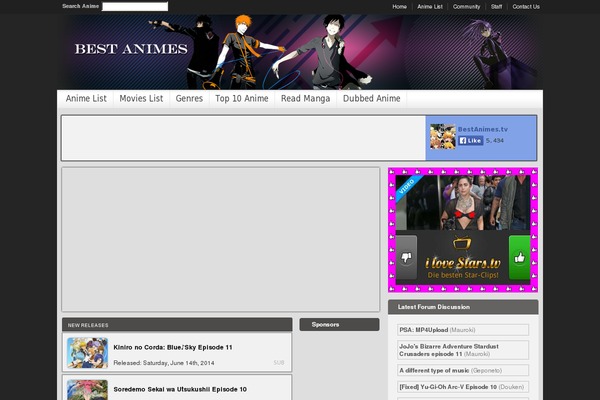Click the video thumbnail in ad
Screen dimensions: 600x400
463,202
